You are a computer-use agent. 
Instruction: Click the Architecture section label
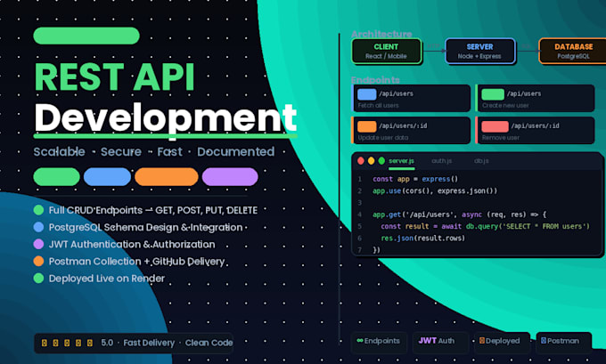(381, 34)
